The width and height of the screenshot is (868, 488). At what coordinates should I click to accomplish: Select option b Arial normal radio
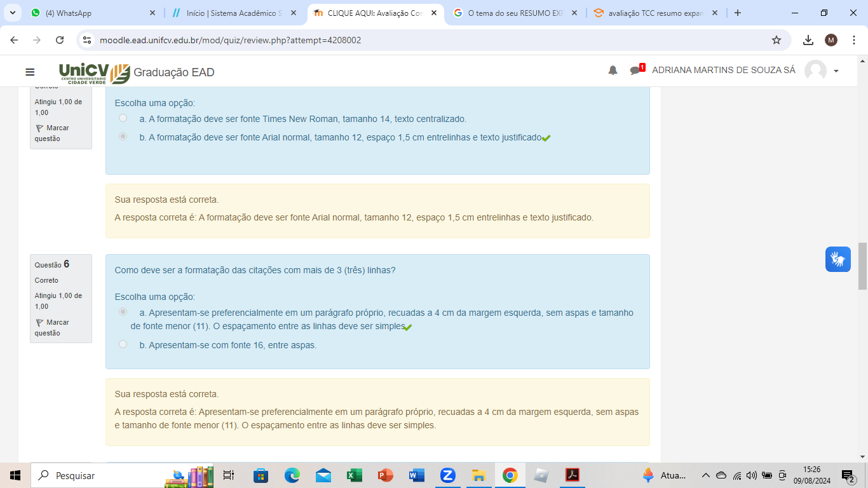click(123, 137)
